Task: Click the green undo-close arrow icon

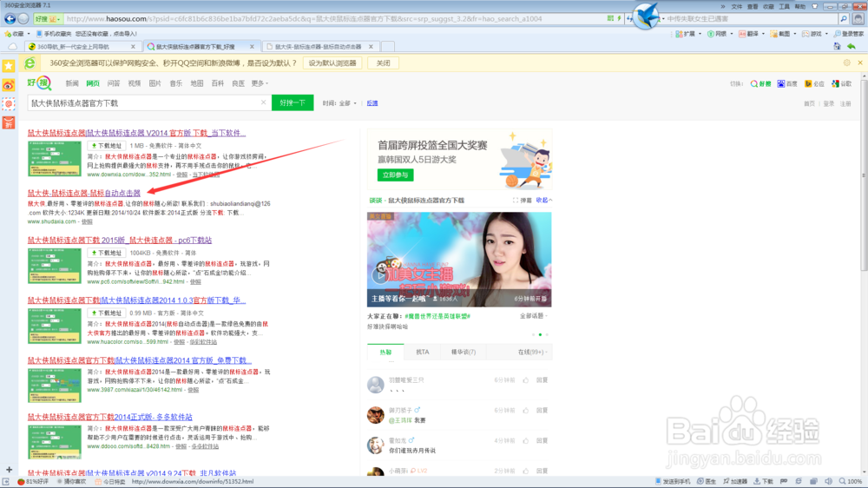Action: coord(852,47)
